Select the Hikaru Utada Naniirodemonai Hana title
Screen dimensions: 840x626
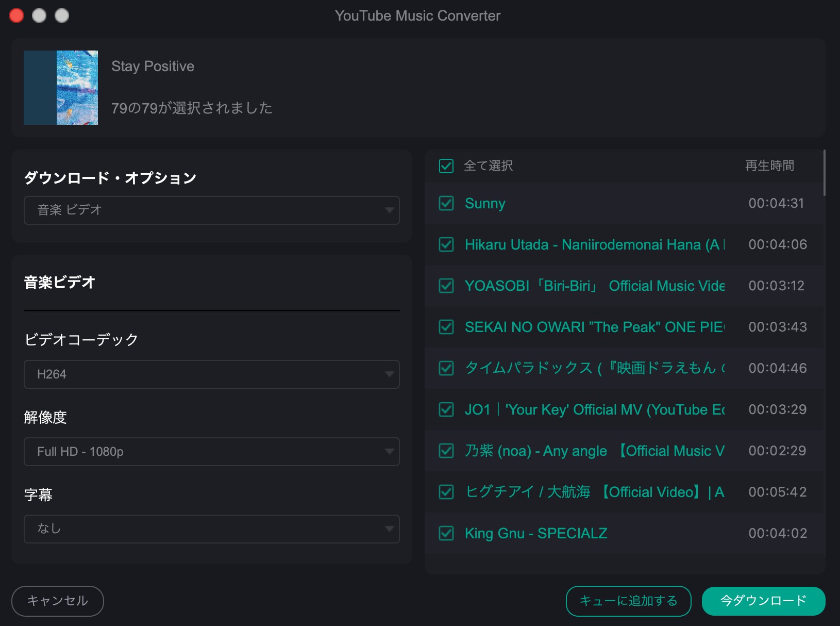pyautogui.click(x=595, y=244)
